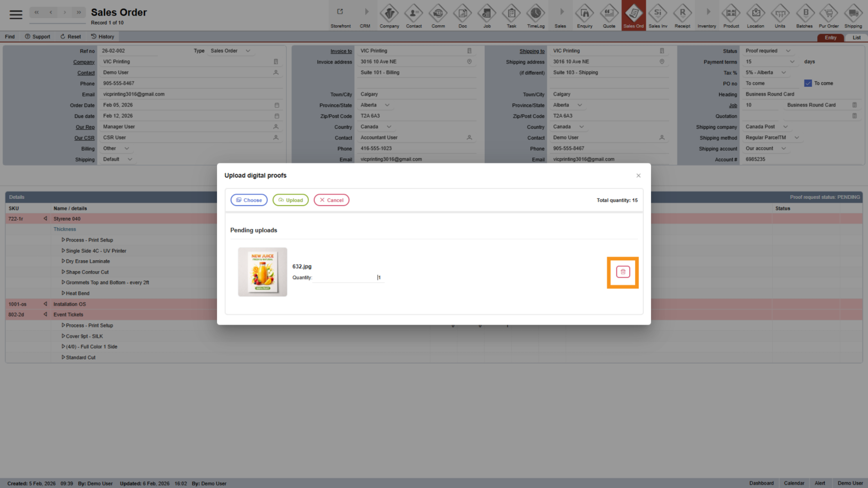Expand the Heat Bend process row
868x488 pixels.
64,293
